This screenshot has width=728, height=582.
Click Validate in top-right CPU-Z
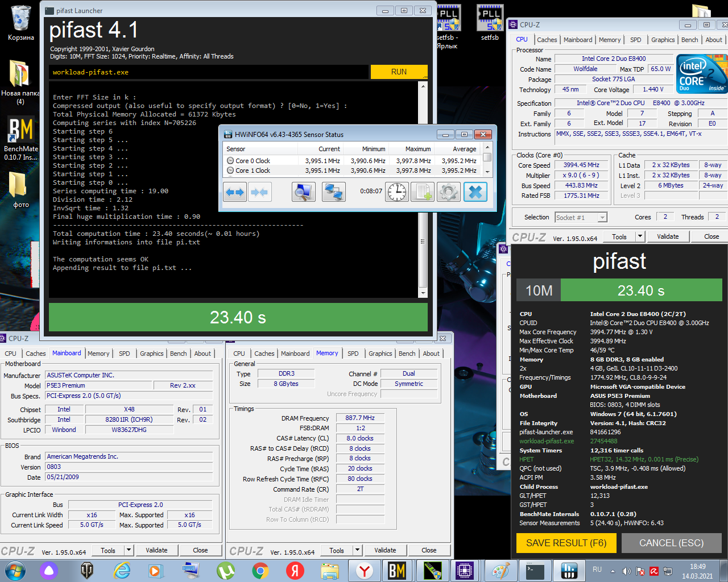tap(667, 236)
